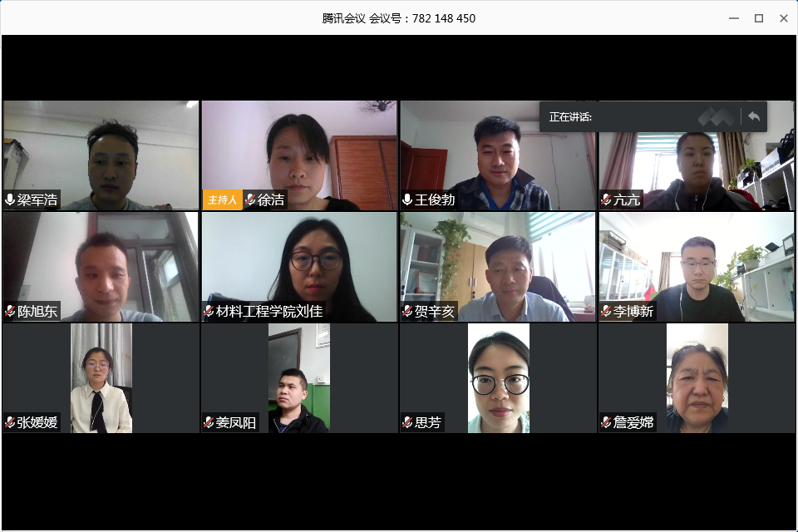The image size is (798, 532).
Task: Click the microphone icon beside 王俊勃
Action: click(407, 199)
